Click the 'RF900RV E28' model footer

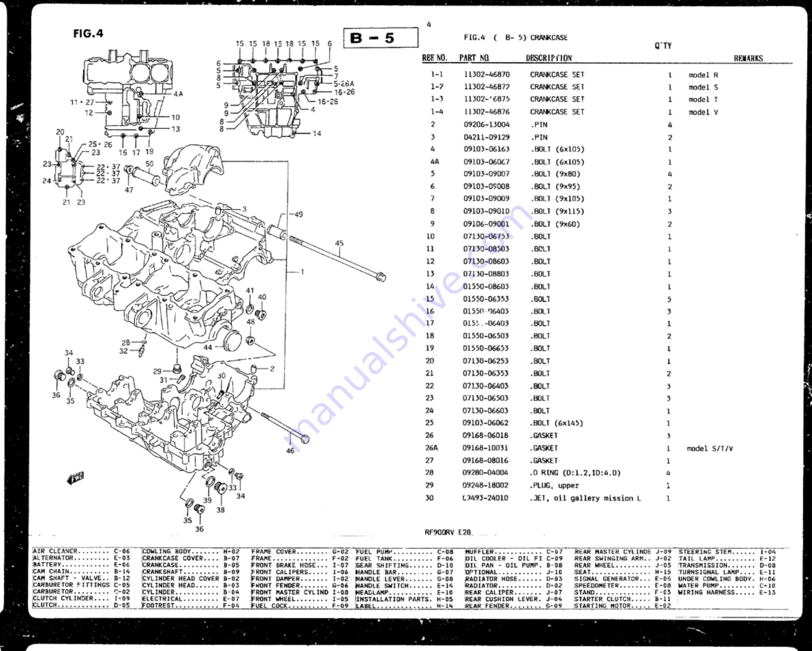448,532
